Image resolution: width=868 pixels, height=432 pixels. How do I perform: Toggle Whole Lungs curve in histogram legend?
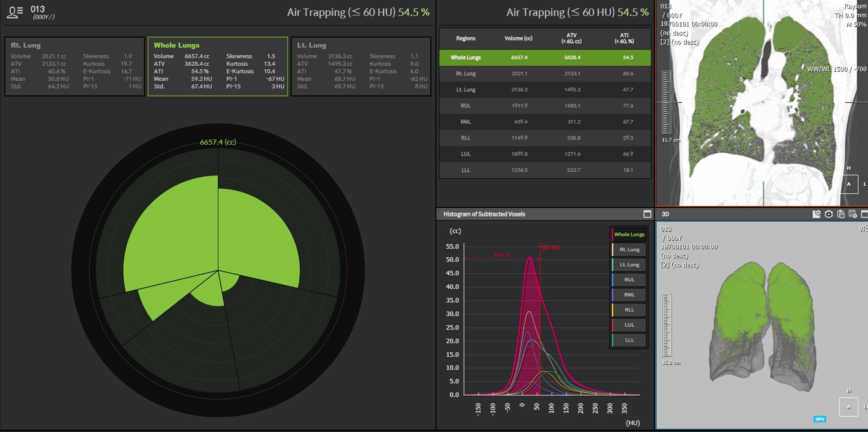[x=628, y=234]
